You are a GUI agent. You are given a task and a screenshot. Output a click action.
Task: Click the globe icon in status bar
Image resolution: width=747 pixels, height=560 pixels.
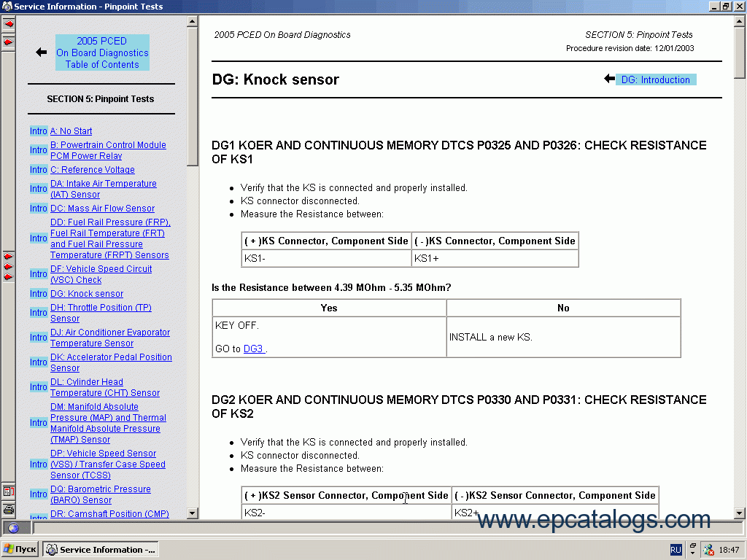13,528
